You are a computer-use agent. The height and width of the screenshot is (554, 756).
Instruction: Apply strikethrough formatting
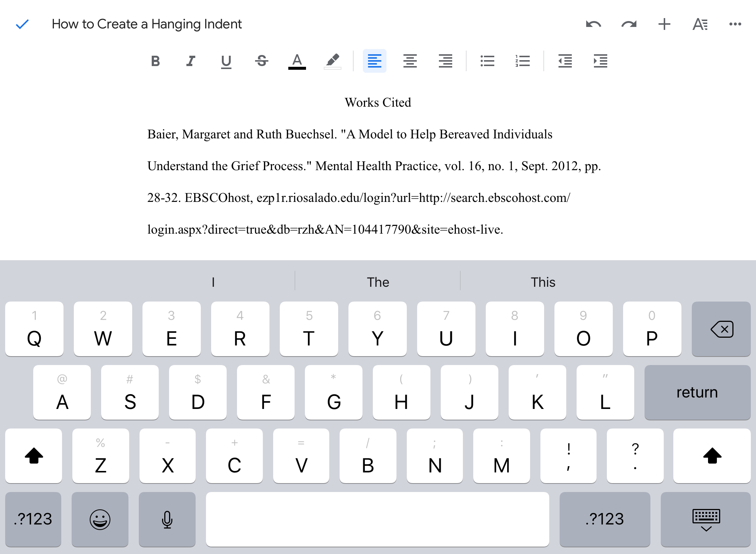click(261, 61)
